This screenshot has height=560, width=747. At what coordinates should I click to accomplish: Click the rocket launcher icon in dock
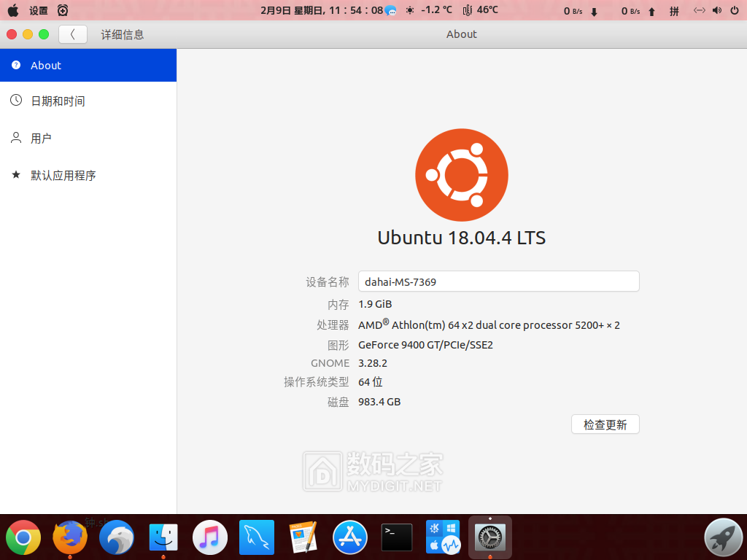tap(723, 538)
